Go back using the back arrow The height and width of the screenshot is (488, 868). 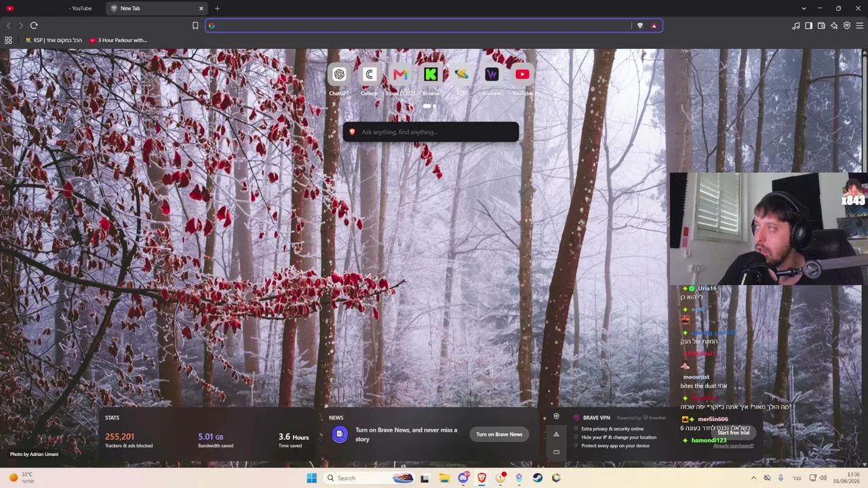click(x=8, y=26)
